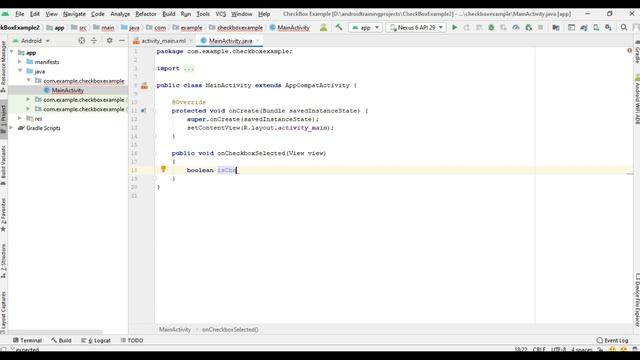Collapse the app module tree node

click(12, 52)
